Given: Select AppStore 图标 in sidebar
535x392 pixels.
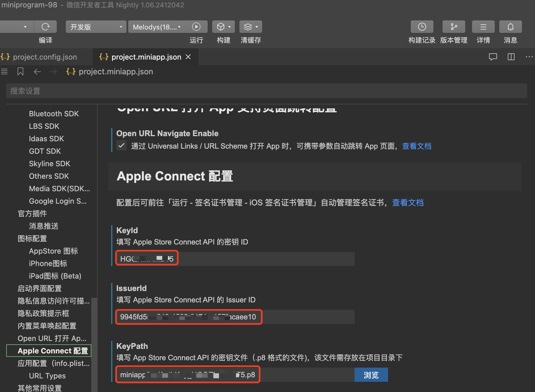Looking at the screenshot, I should pos(53,251).
